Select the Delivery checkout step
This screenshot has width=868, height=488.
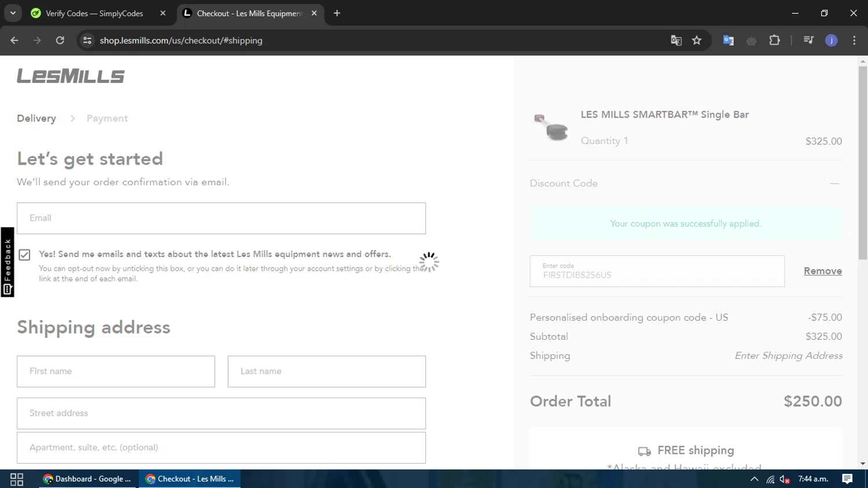click(36, 118)
